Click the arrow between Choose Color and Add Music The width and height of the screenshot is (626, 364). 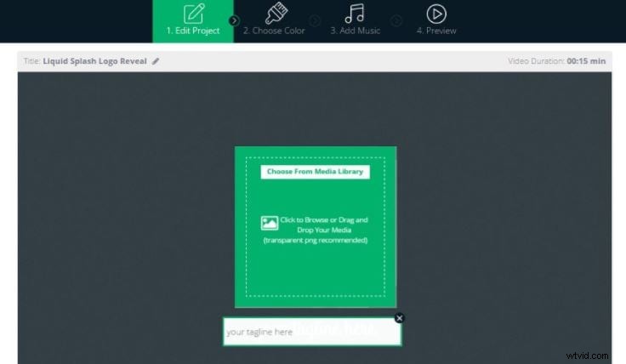point(316,20)
